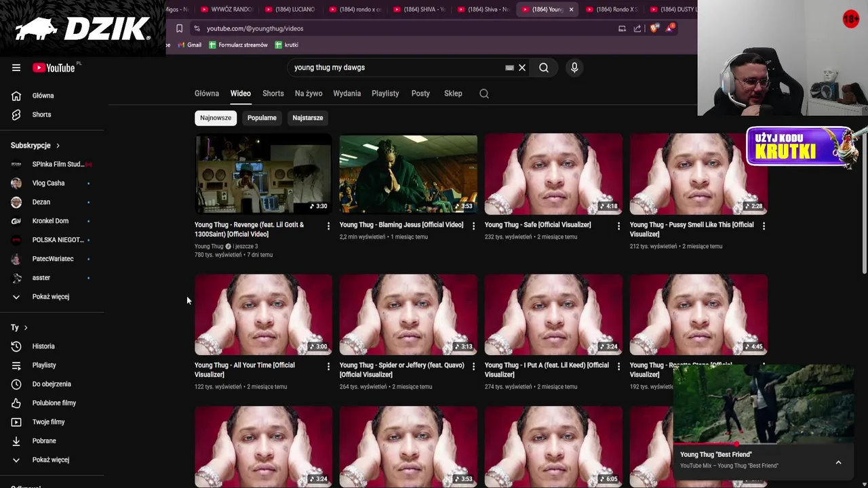Open the Best Friend miniplayer video

coord(764,405)
